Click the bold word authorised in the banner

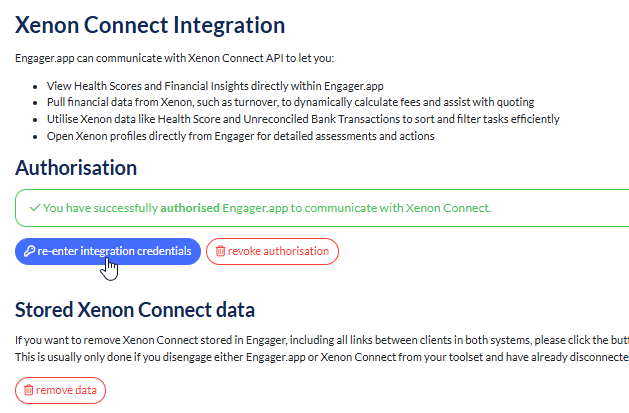192,208
